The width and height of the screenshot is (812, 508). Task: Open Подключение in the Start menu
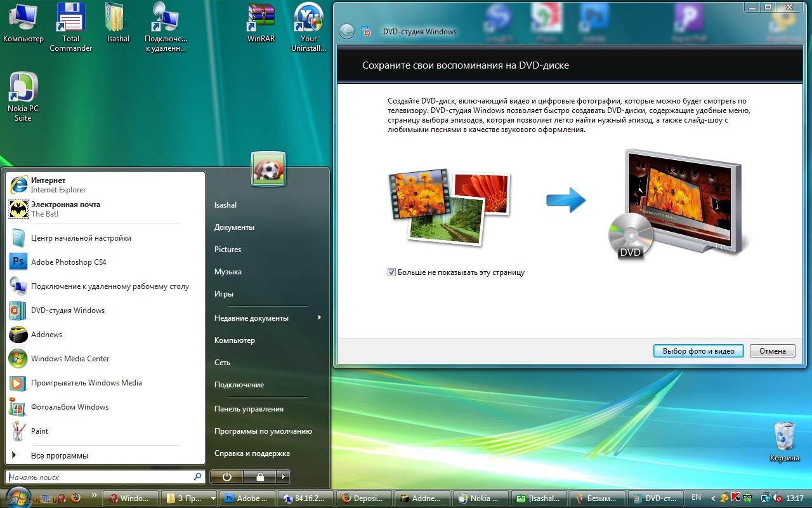point(239,384)
